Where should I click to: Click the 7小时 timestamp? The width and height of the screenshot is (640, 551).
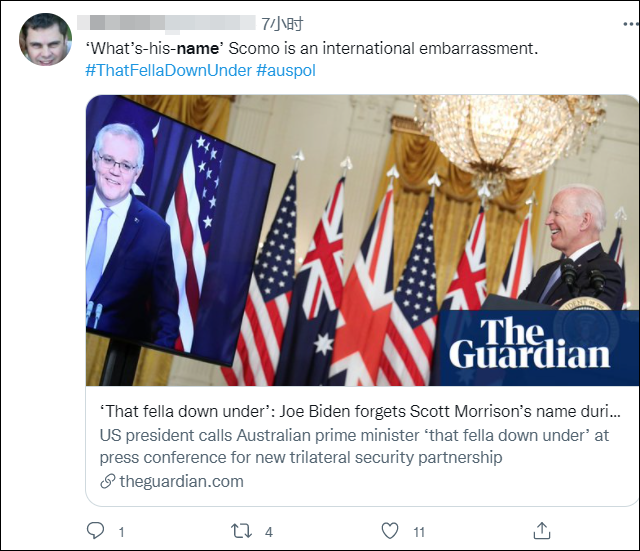tap(282, 24)
